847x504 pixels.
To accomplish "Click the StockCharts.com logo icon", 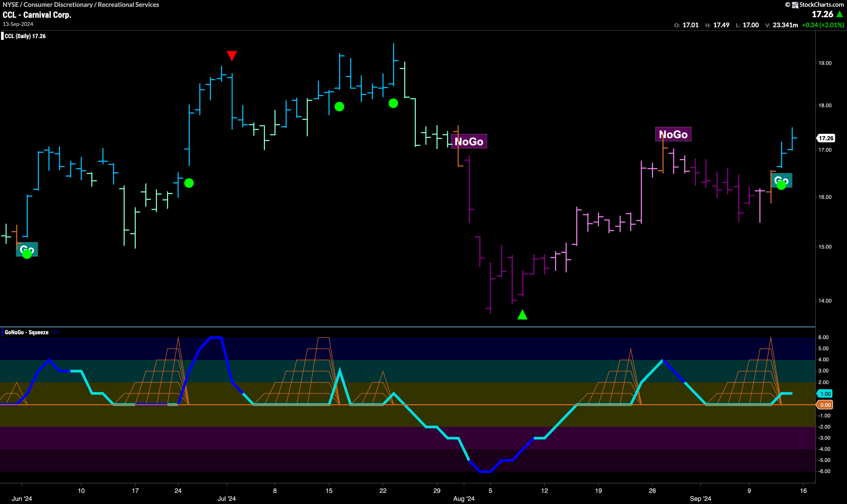I will coord(795,5).
